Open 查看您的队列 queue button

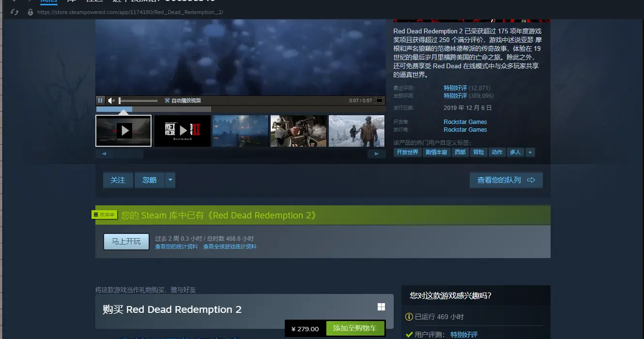pyautogui.click(x=506, y=180)
